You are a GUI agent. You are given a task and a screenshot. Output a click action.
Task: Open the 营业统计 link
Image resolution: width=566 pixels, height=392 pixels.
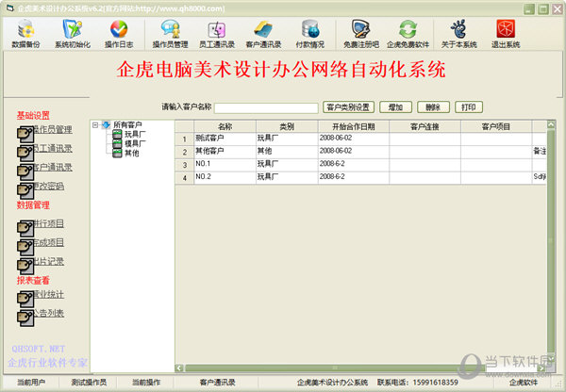pyautogui.click(x=49, y=294)
